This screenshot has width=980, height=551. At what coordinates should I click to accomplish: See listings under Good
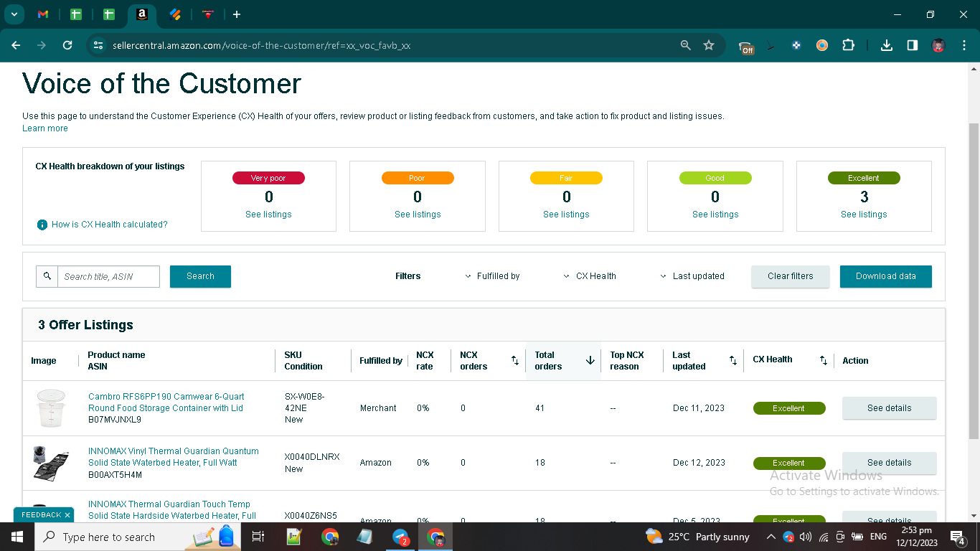[x=715, y=215]
